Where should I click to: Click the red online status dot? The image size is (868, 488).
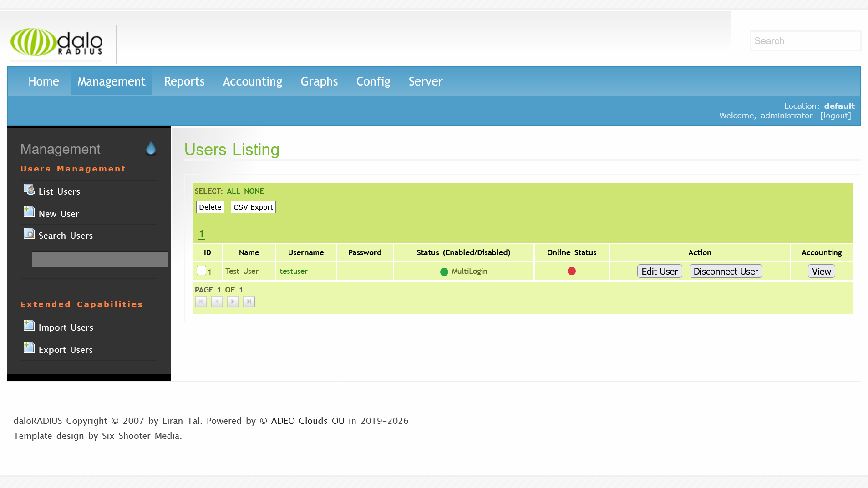pyautogui.click(x=572, y=271)
